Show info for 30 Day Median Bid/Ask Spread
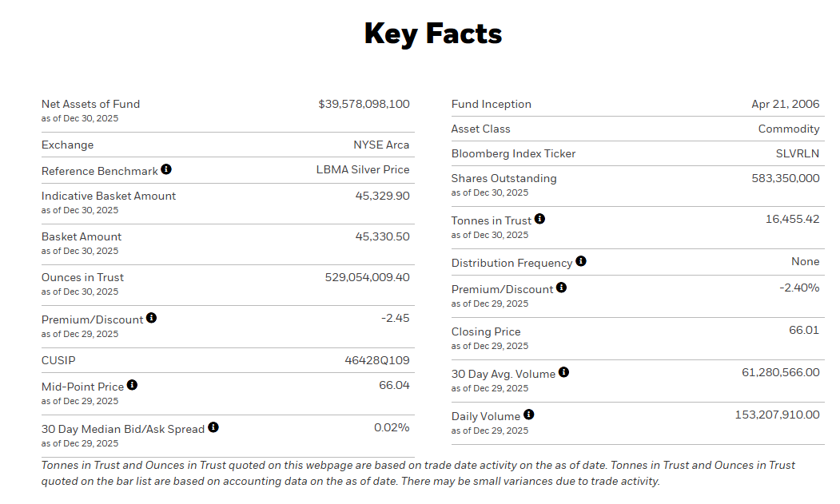This screenshot has width=840, height=504. click(213, 427)
